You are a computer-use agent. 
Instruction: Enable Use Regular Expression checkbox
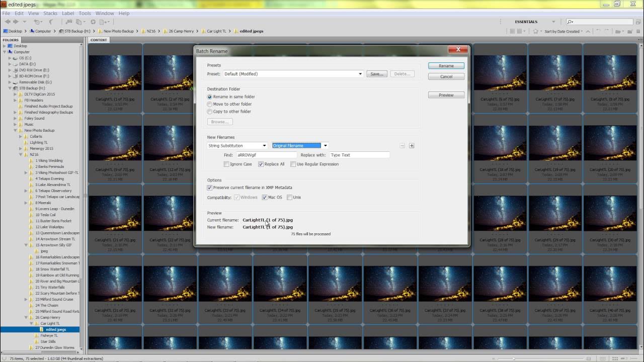(293, 164)
